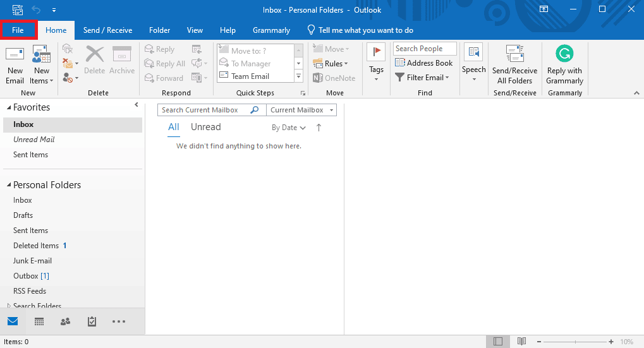Open the Tags flag menu
Viewport: 644px width, 348px height.
click(x=376, y=63)
